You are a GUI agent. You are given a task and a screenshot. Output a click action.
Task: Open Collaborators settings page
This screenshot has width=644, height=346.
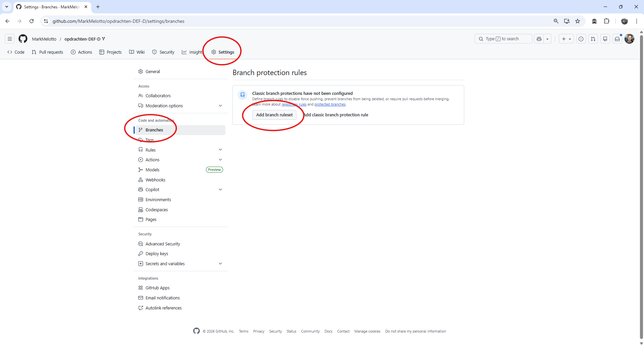point(180,96)
